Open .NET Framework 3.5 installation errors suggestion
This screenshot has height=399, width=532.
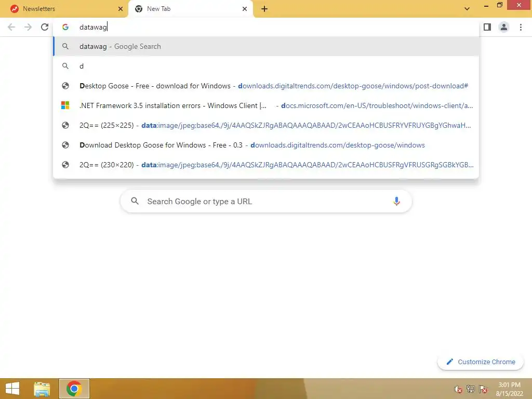pos(266,105)
